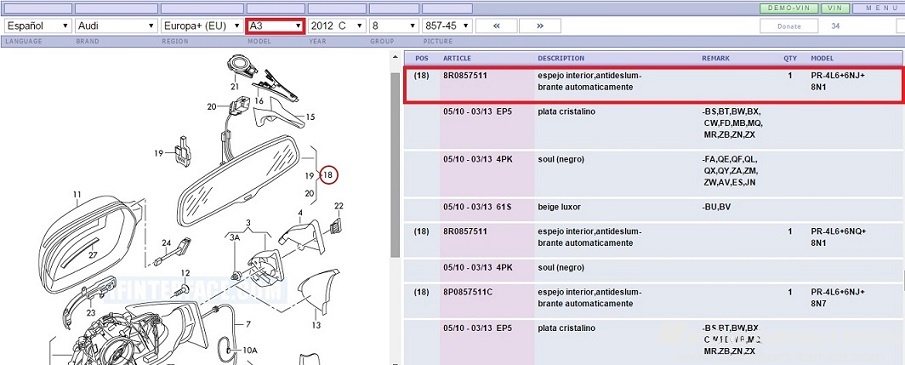
Task: Click the 'beige luxor' description
Action: [559, 207]
